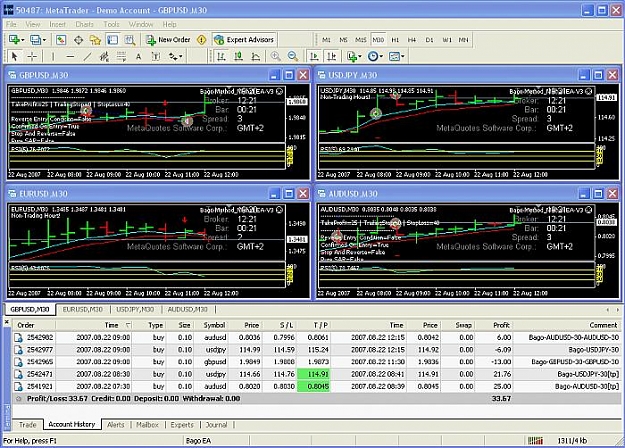Switch to Line Chart mode
The width and height of the screenshot is (625, 448).
point(256,57)
